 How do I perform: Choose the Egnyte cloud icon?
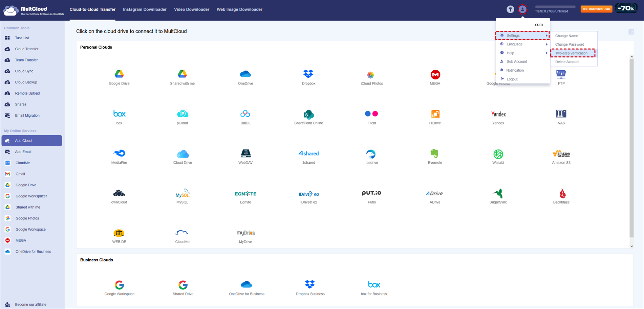[x=245, y=193]
